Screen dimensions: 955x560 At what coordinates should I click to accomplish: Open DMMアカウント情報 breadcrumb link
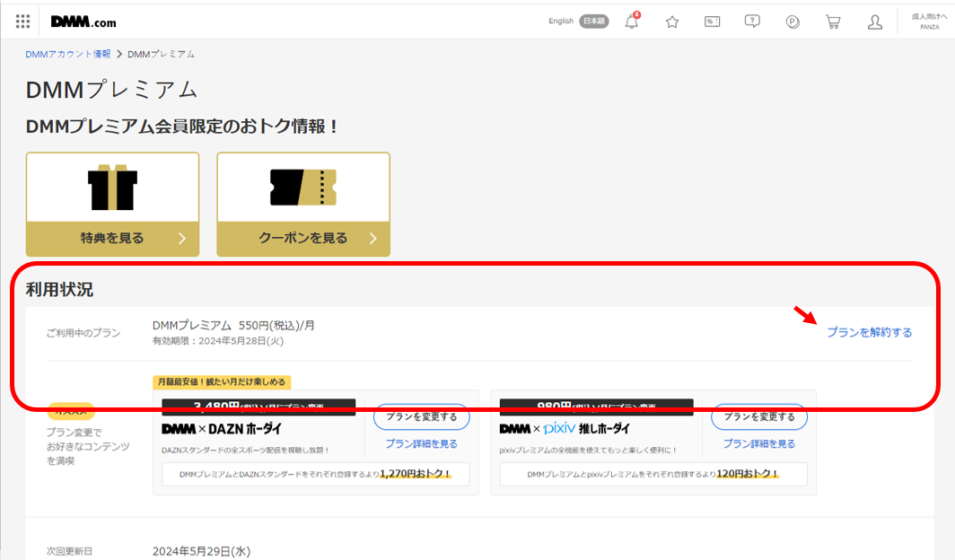pyautogui.click(x=67, y=54)
